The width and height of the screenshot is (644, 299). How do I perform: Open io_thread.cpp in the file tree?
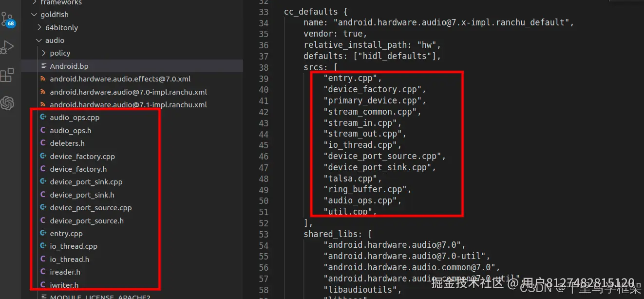pos(74,246)
